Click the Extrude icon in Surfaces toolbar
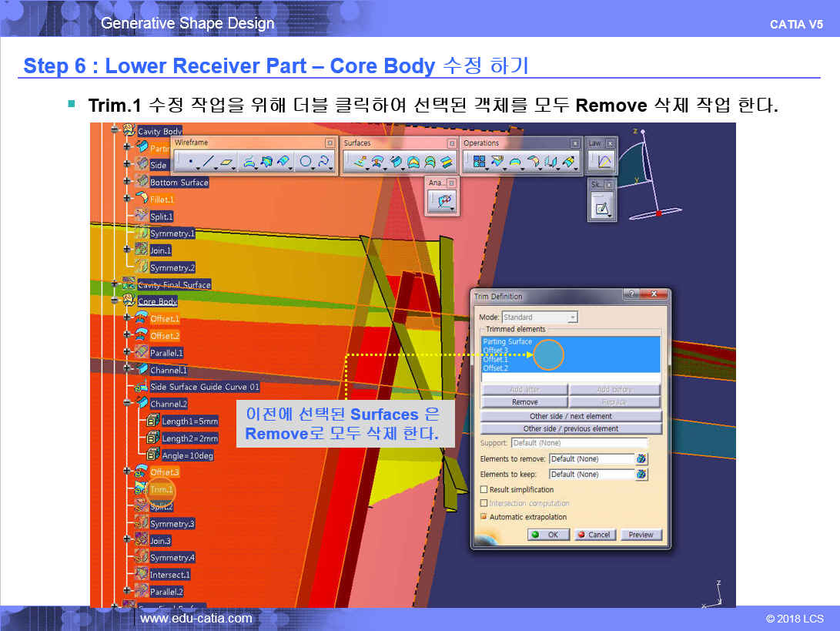840x631 pixels. coord(357,162)
